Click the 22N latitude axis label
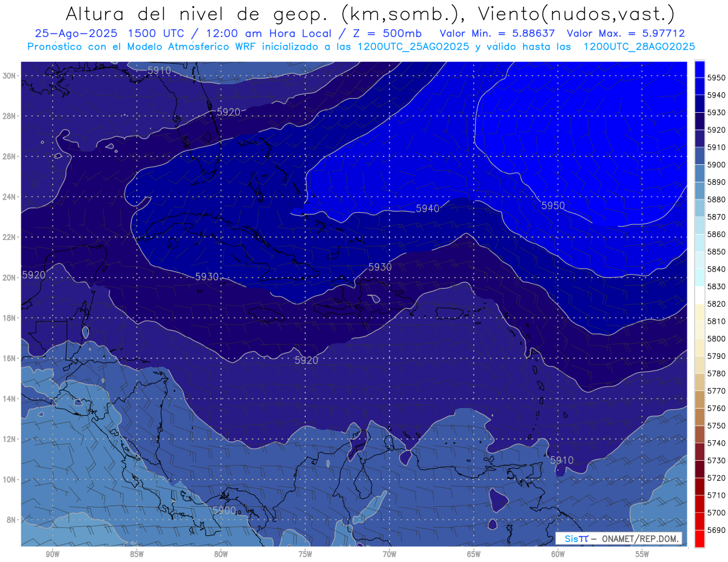Screen dimensions: 728x562 click(x=9, y=237)
